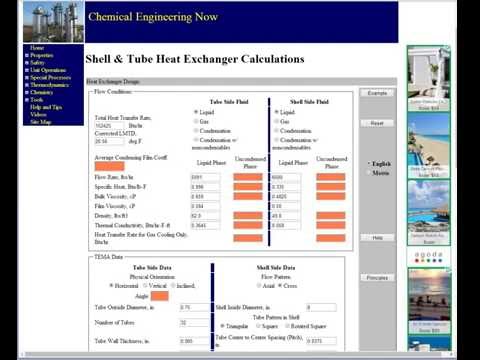
Task: Expand the Properties menu plus icon
Action: 27,55
